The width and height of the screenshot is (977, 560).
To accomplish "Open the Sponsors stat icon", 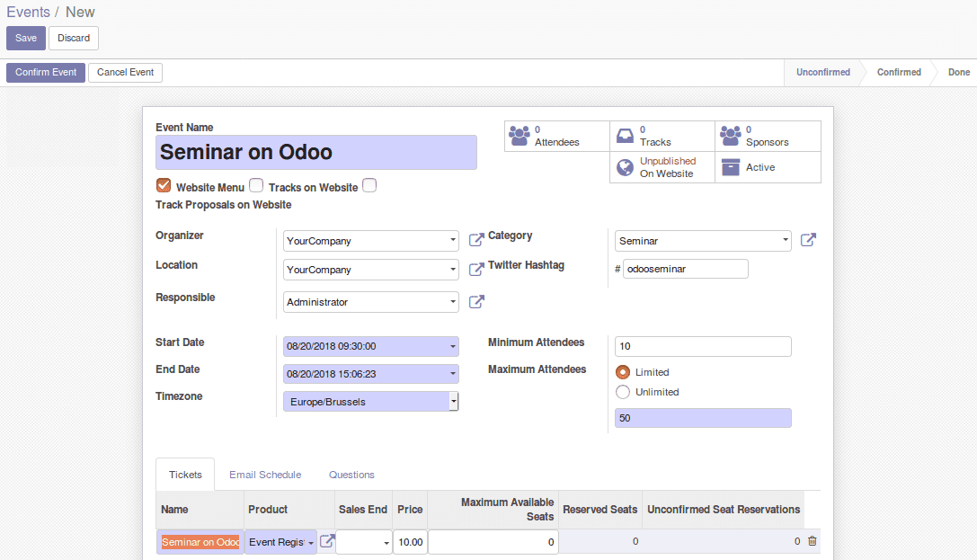I will click(x=730, y=136).
